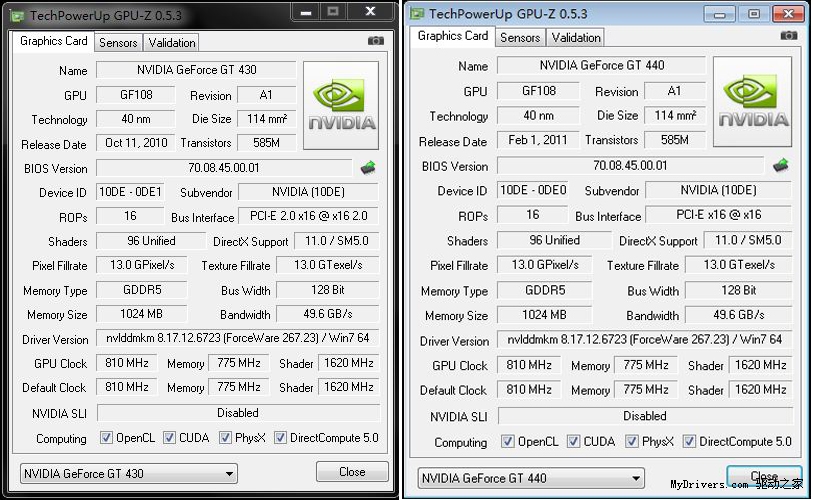The width and height of the screenshot is (813, 500).
Task: Click Driver Version field in GT 430 window
Action: (x=237, y=338)
